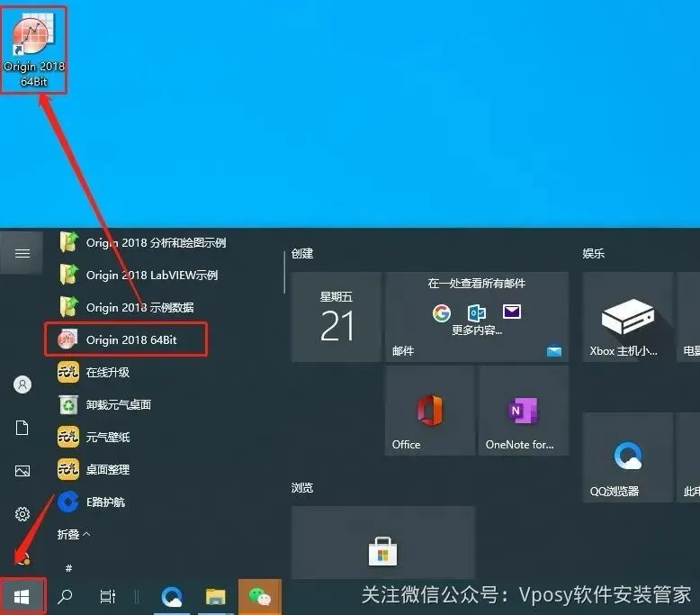Open WeChat from taskbar
700x615 pixels.
coord(260,596)
